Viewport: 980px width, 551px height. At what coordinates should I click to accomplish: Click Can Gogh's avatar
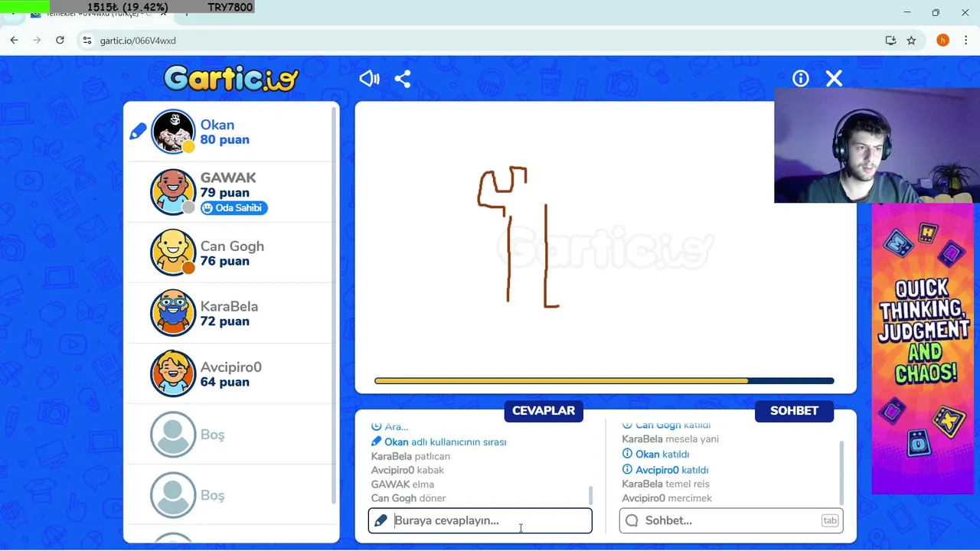(173, 253)
